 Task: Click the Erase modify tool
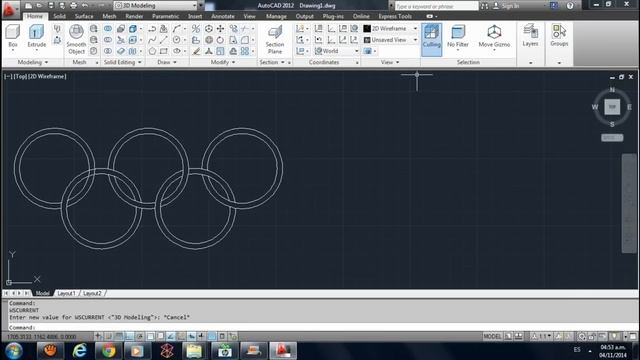point(196,51)
